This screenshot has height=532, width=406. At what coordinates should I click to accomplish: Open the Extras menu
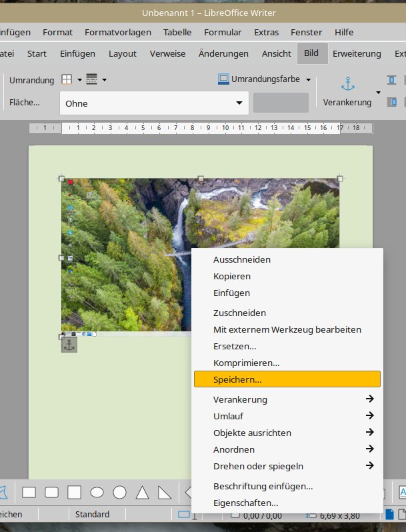266,32
